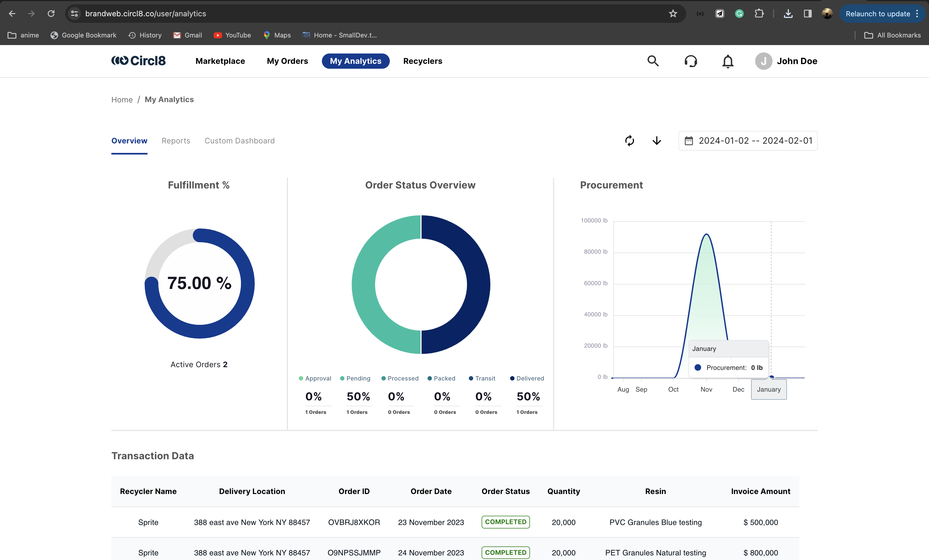The height and width of the screenshot is (560, 929).
Task: Open Home - SmallDev bookmark
Action: 339,35
